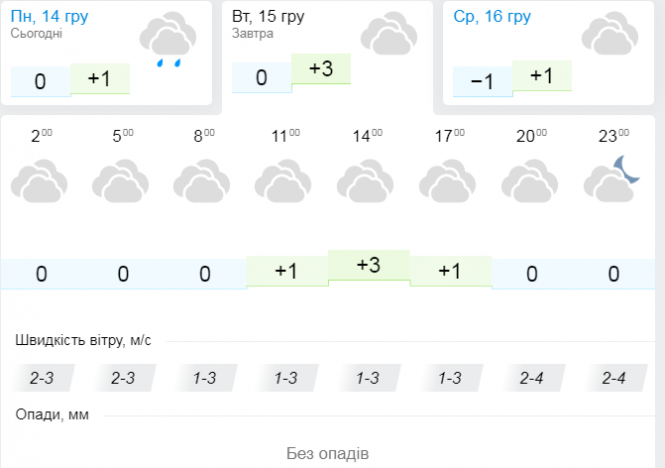Click the cloud icon under 8:00
Viewport: 665px width, 468px height.
[x=203, y=183]
